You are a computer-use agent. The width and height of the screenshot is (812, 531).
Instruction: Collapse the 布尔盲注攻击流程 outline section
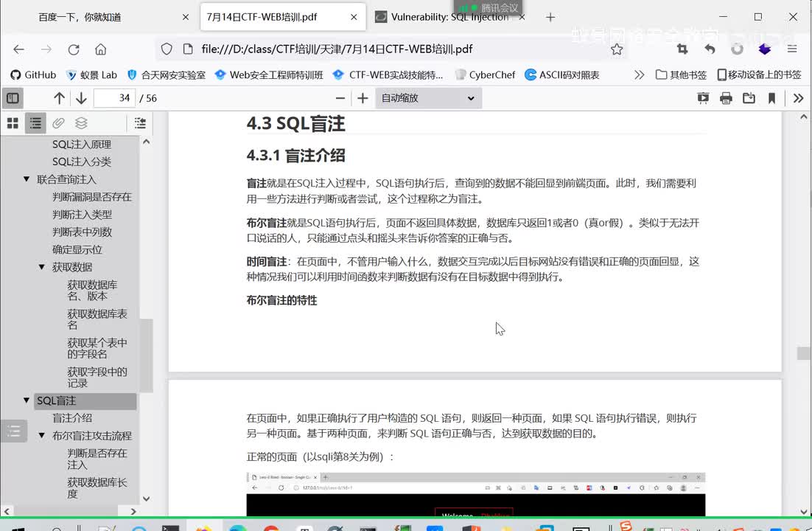pos(42,436)
